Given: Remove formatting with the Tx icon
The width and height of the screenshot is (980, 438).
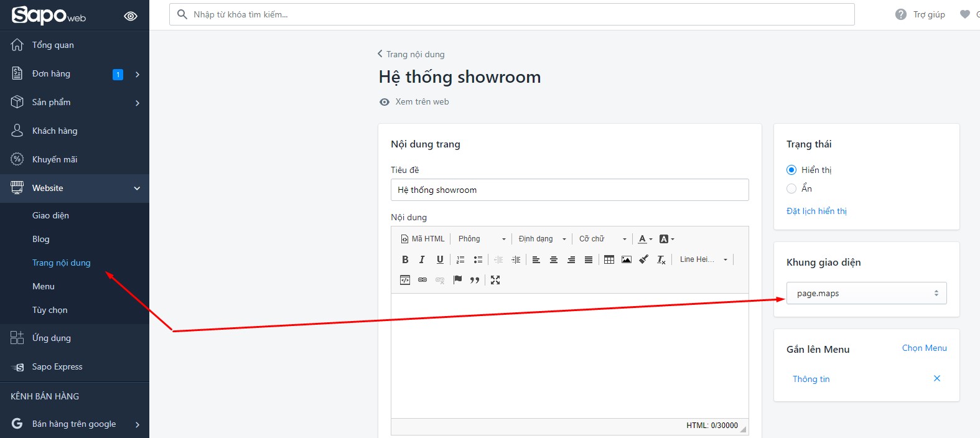Looking at the screenshot, I should (661, 259).
